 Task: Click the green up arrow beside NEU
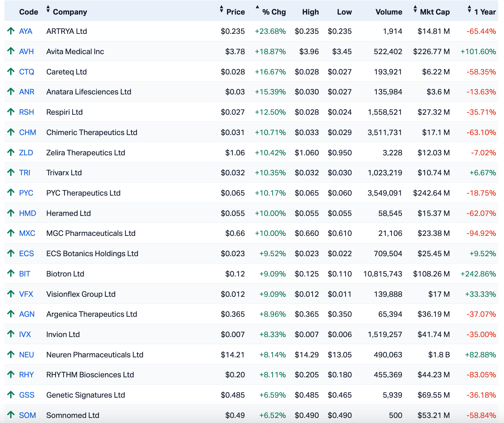point(11,354)
